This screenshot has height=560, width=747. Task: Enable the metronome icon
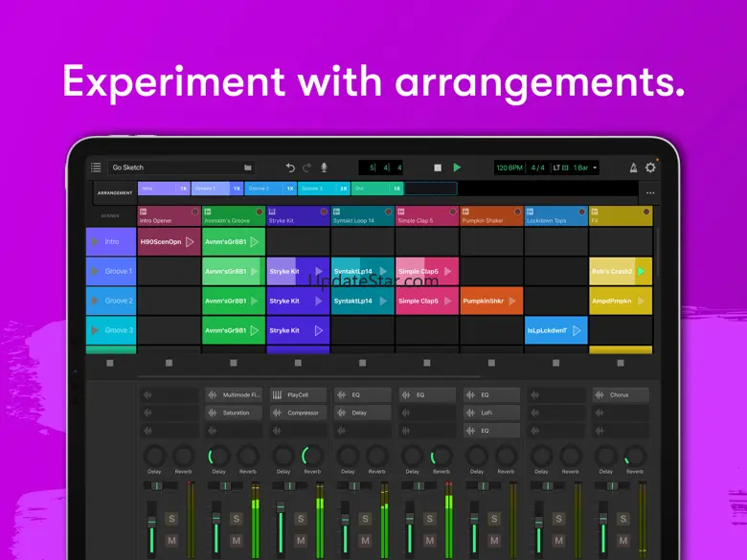633,168
